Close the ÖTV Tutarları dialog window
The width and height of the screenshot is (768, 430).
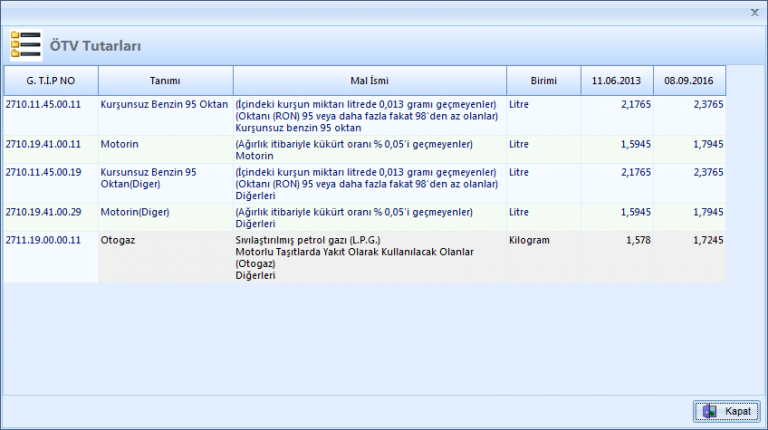tap(753, 12)
